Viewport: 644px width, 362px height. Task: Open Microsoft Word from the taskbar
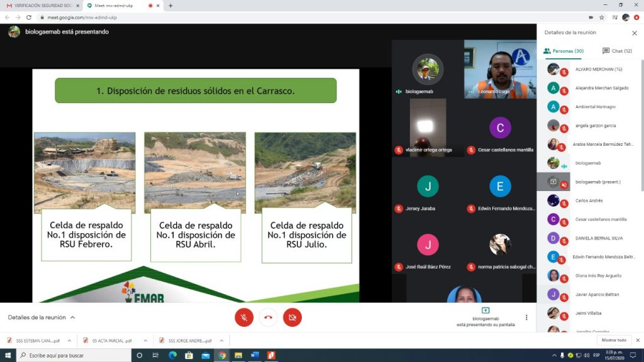(x=255, y=356)
